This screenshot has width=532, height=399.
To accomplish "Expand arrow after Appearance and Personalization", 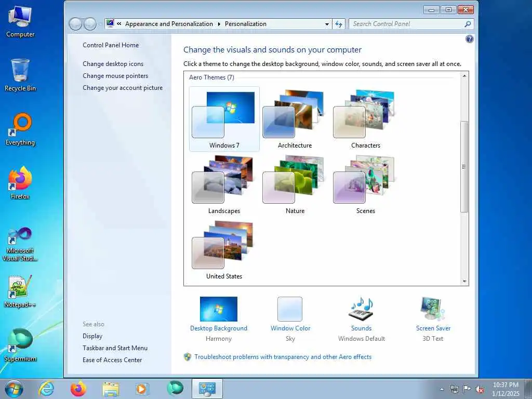I will coord(219,24).
